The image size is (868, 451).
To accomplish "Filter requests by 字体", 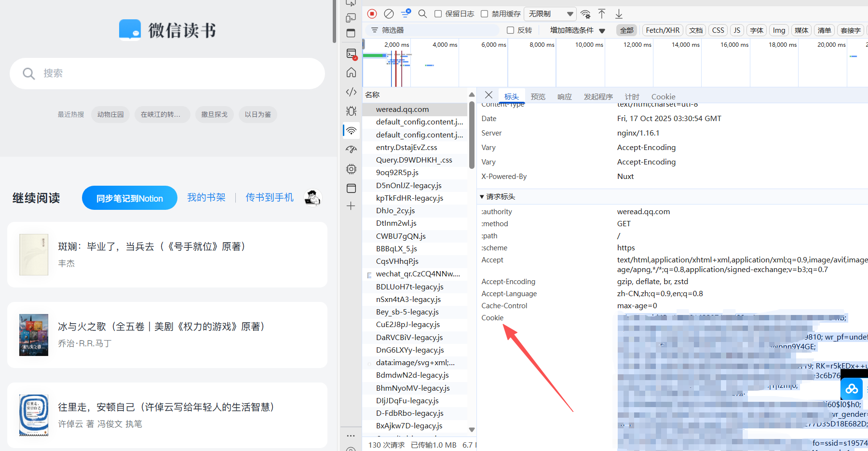I will click(757, 30).
